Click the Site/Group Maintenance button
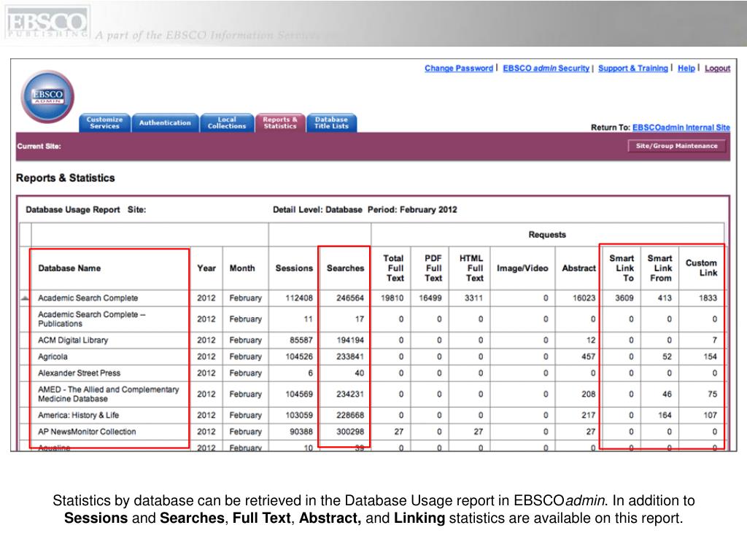This screenshot has width=747, height=560. [676, 146]
